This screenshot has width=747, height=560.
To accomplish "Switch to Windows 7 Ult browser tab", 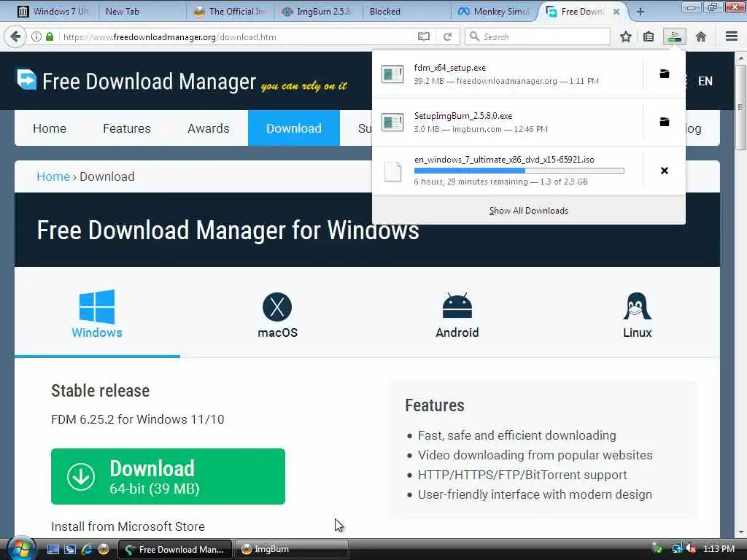I will tap(53, 12).
